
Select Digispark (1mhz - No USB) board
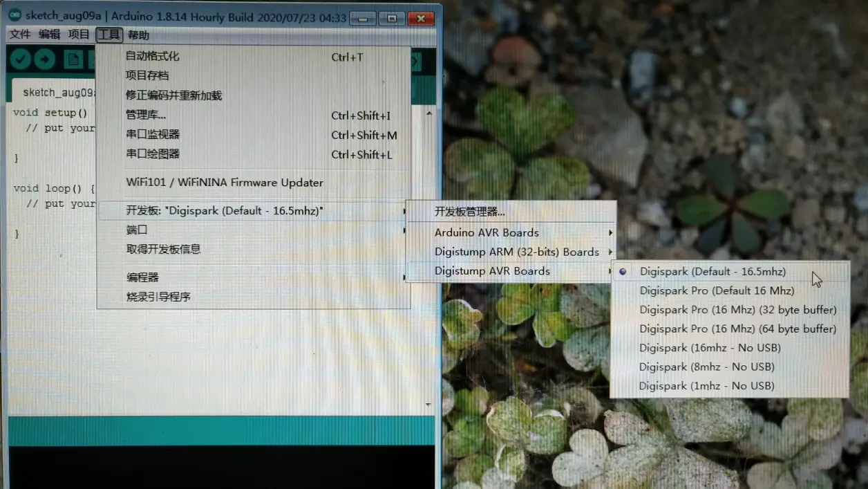[x=730, y=386]
